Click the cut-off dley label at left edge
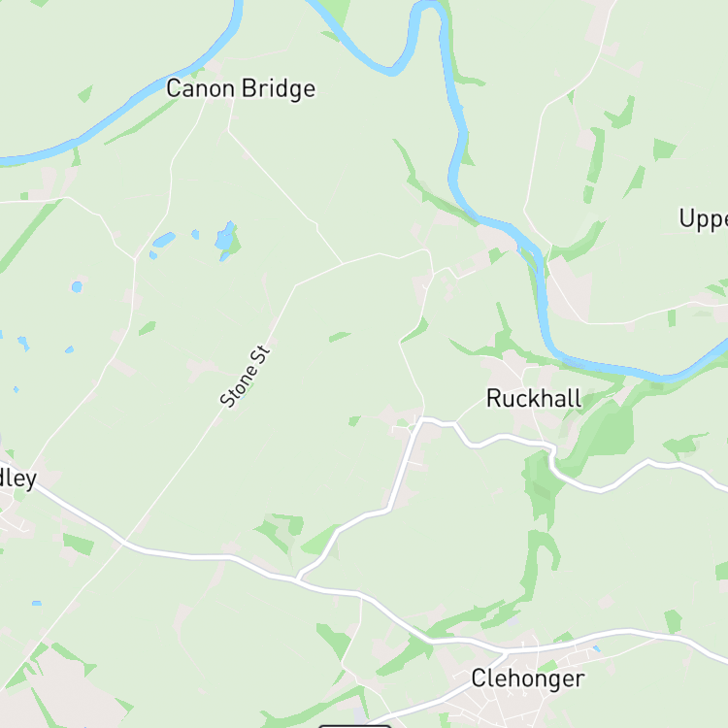This screenshot has width=728, height=728. (18, 479)
